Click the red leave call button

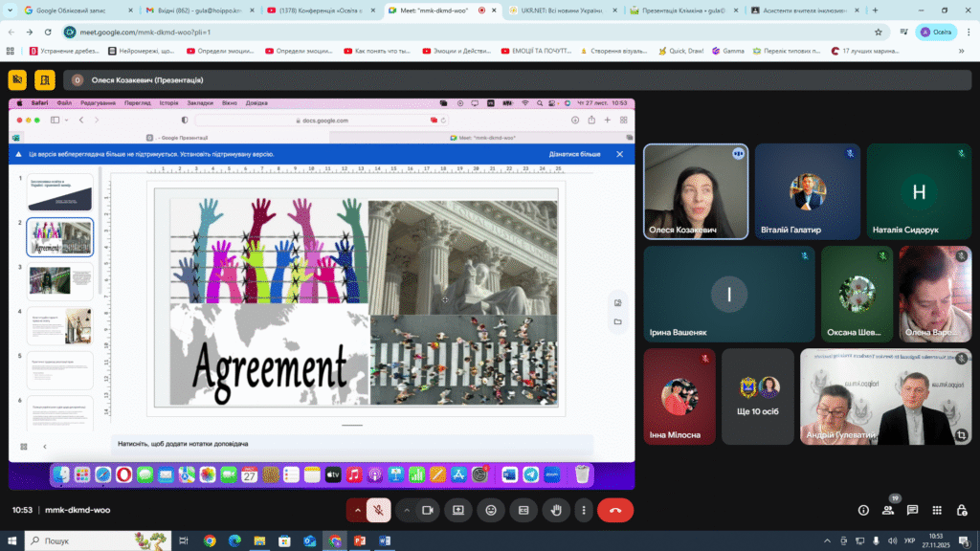coord(615,511)
